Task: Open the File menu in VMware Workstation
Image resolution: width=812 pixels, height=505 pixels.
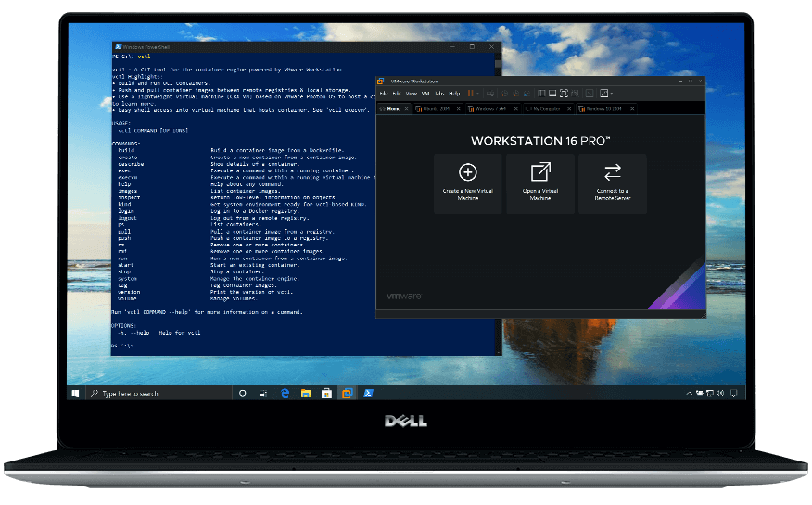Action: [x=384, y=94]
